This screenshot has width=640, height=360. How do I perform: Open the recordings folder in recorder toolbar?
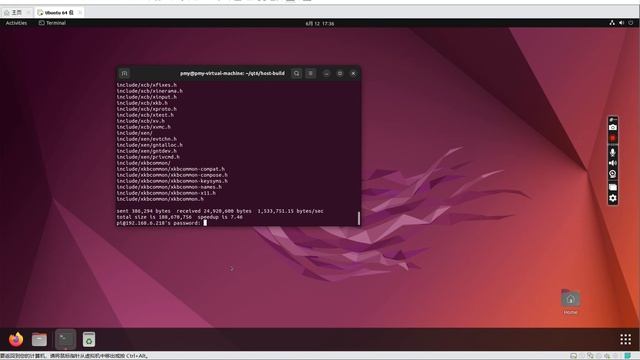coord(613,187)
